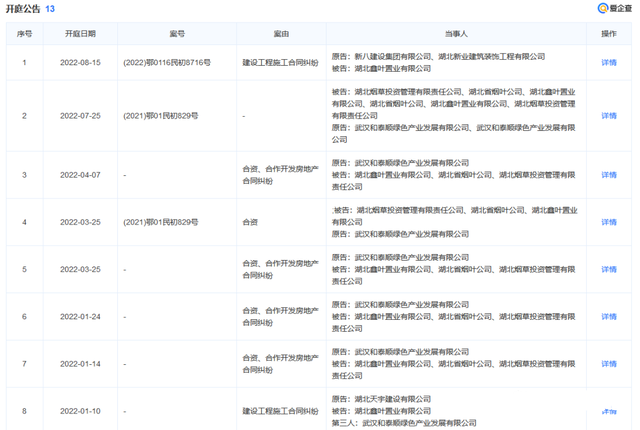Select date 2022-08-15
The height and width of the screenshot is (430, 640).
click(80, 62)
